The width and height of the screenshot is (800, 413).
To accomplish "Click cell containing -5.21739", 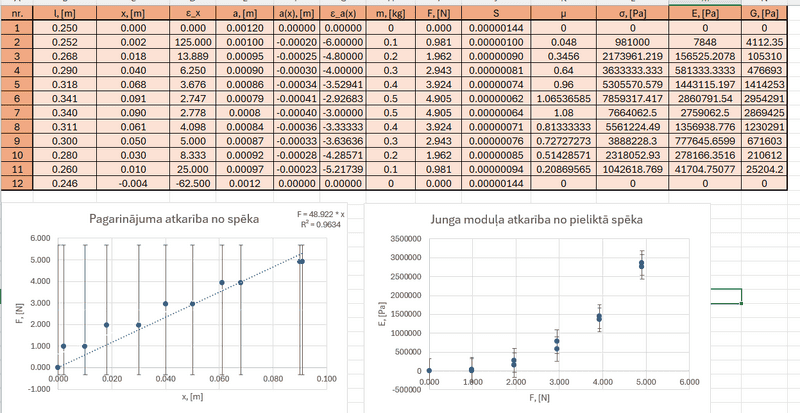I will [x=343, y=169].
